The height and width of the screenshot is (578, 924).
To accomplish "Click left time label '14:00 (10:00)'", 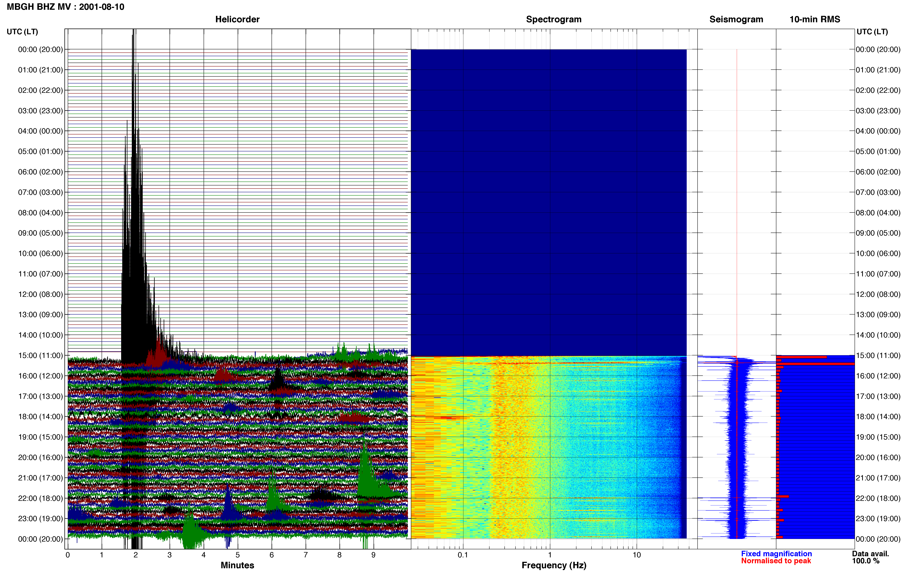I will click(x=41, y=335).
